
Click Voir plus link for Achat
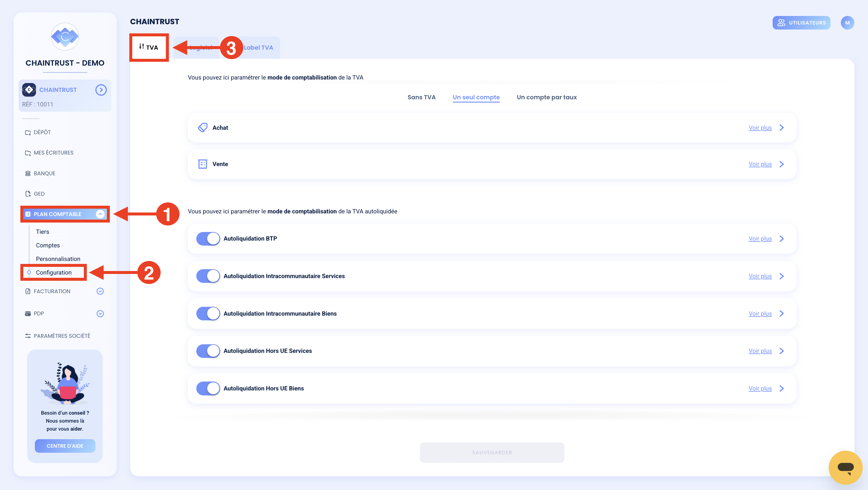pyautogui.click(x=760, y=128)
